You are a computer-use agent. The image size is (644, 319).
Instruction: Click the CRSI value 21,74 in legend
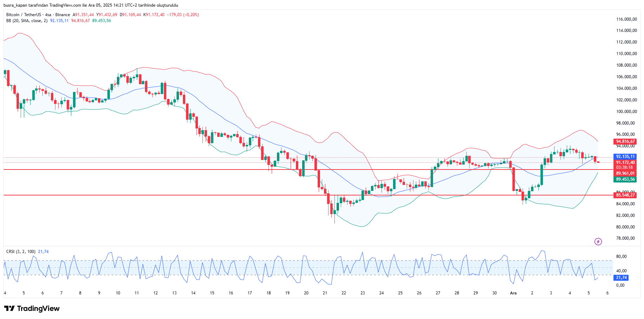(x=43, y=252)
